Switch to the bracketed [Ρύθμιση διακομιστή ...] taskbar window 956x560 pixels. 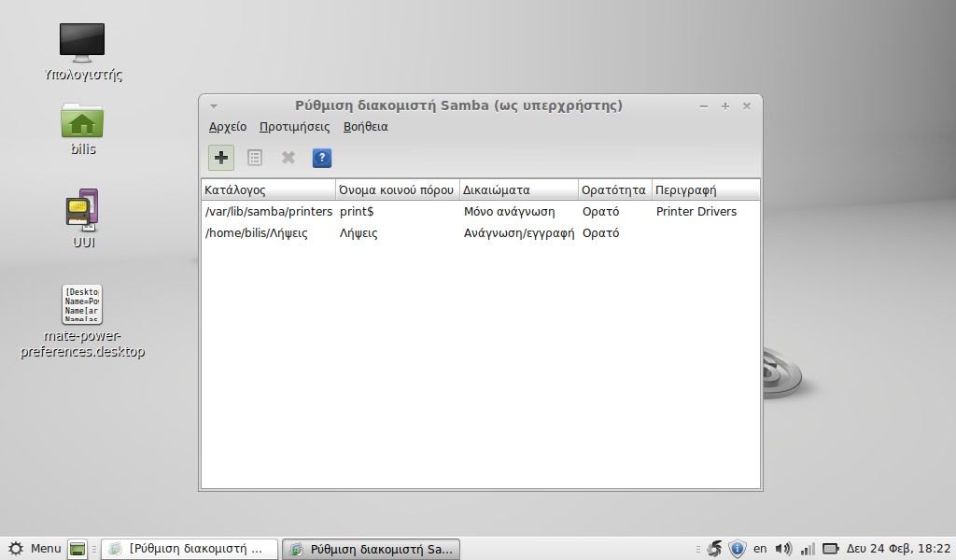(189, 549)
